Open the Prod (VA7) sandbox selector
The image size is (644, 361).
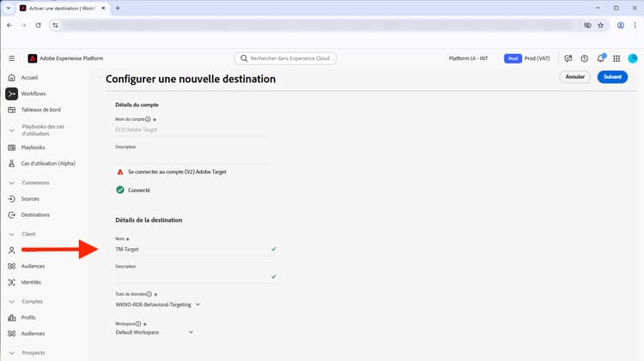click(527, 58)
